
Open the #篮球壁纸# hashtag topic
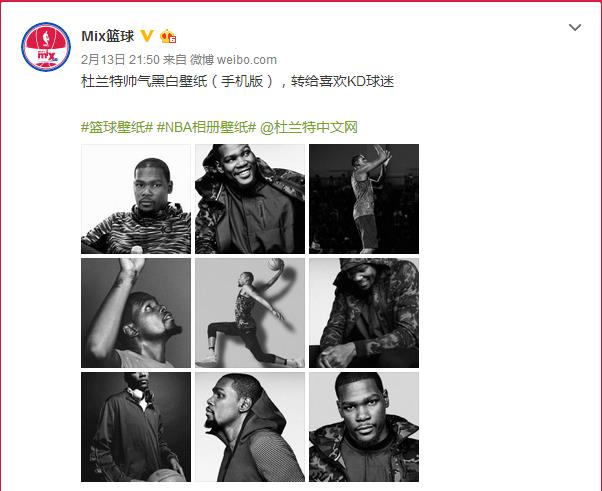click(x=117, y=127)
